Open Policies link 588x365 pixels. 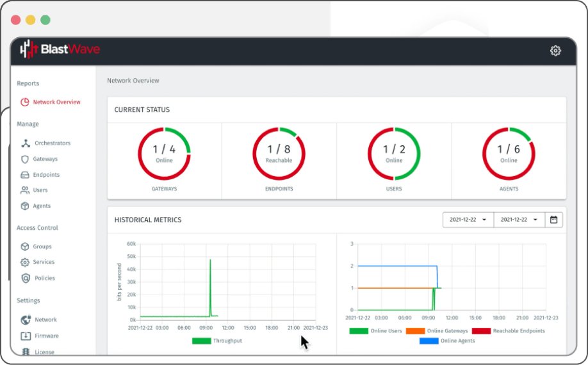click(45, 278)
